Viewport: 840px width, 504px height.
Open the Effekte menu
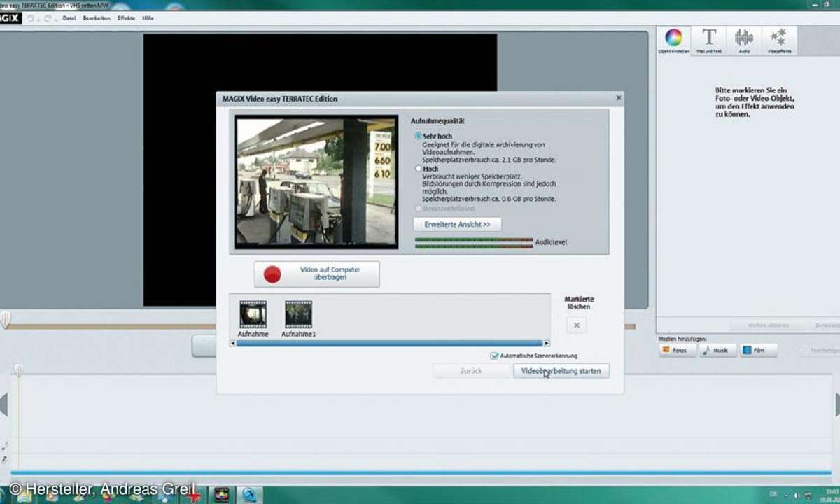126,18
